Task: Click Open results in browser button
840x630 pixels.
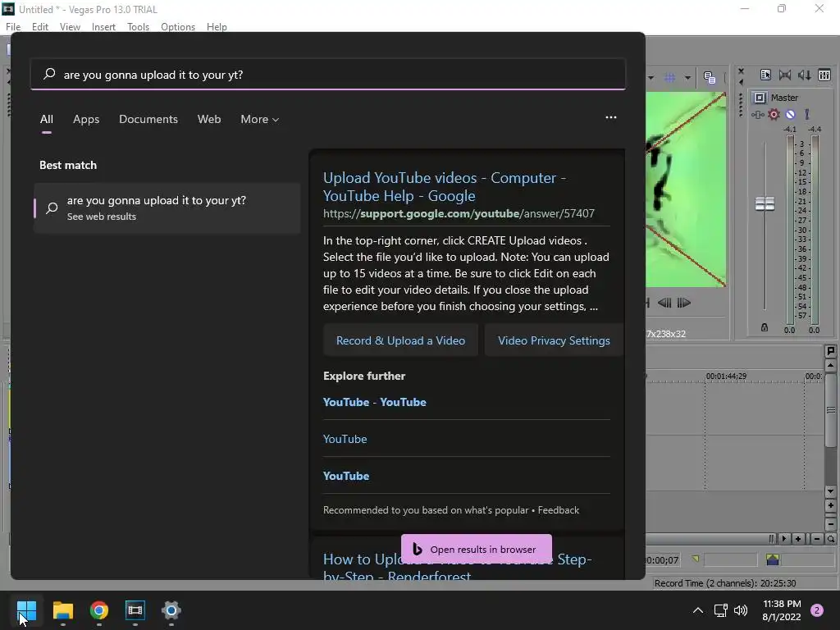Action: 477,549
